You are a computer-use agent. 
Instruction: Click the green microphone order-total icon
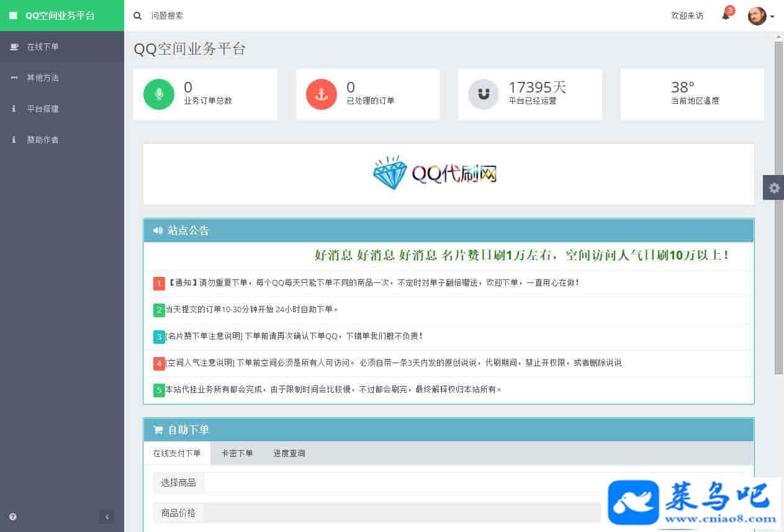159,94
